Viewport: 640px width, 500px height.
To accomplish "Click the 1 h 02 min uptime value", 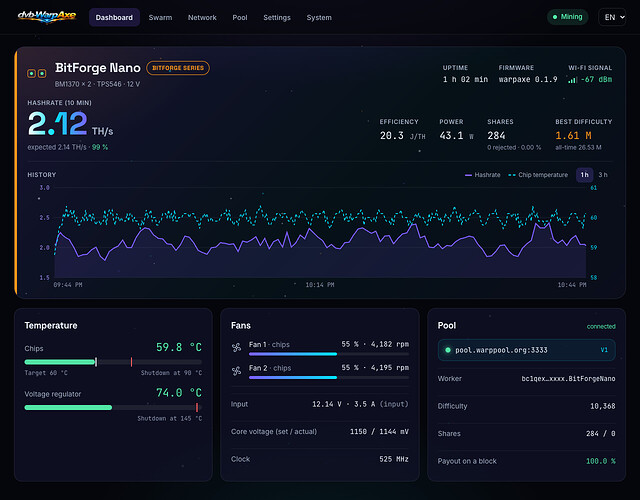I will (465, 80).
